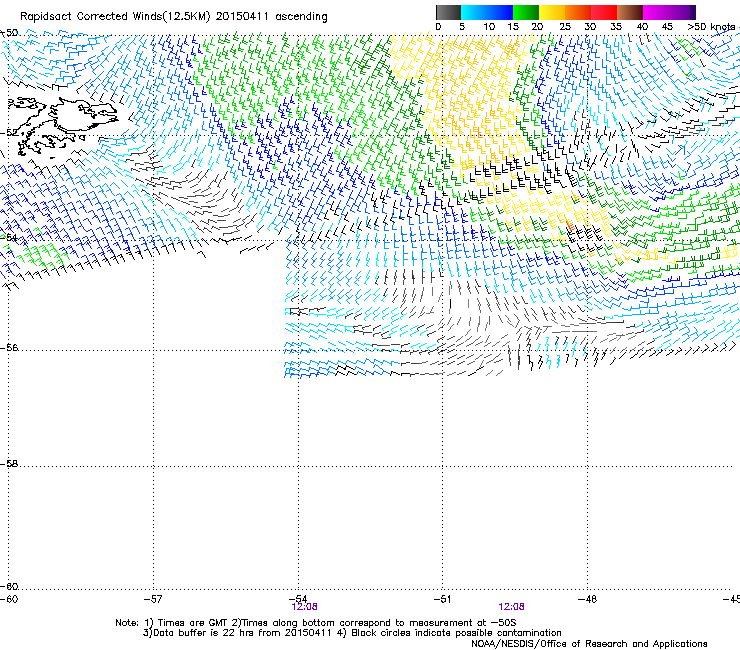This screenshot has height=650, width=740.
Task: Click the purple '12:08' time between -51 and -48
Action: tap(511, 607)
